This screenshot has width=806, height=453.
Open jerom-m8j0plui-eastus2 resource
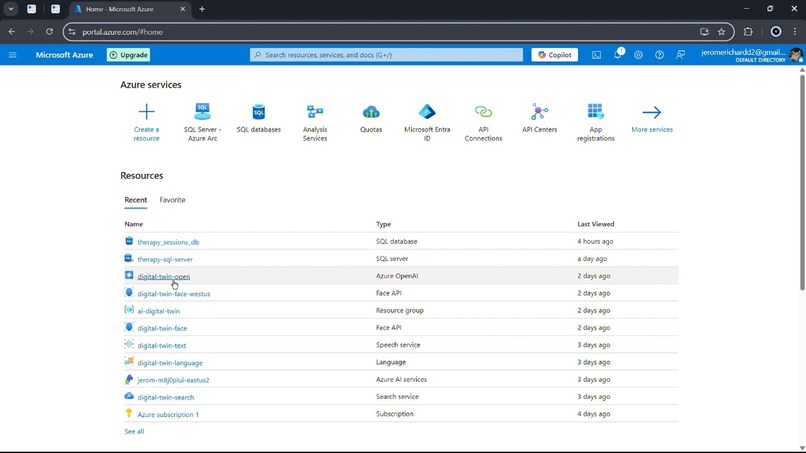pyautogui.click(x=173, y=380)
